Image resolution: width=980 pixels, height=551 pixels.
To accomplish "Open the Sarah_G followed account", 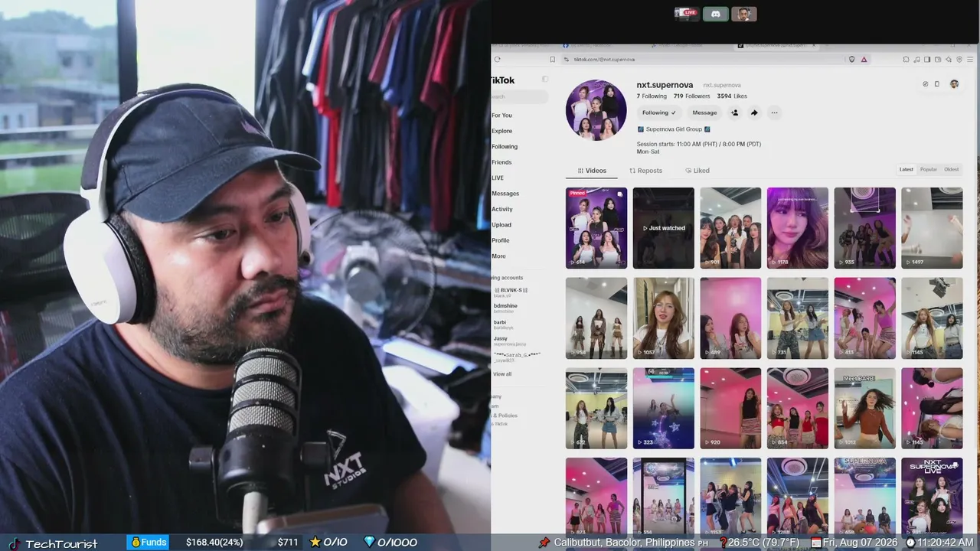I will coord(517,357).
